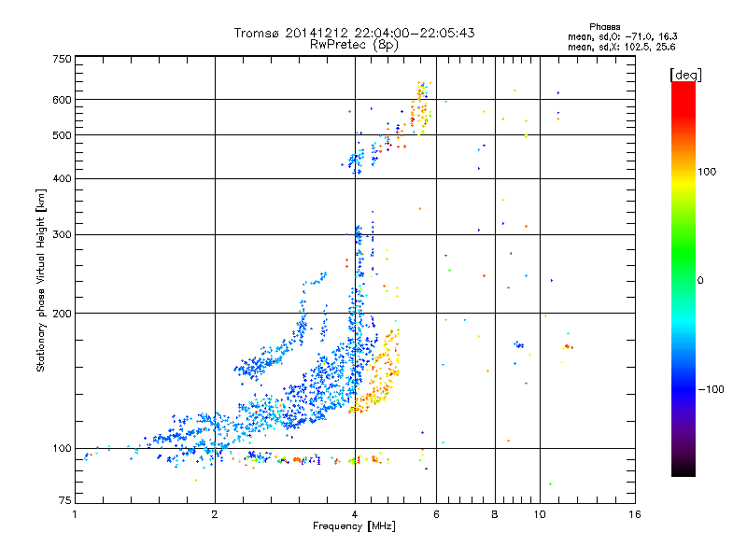Image resolution: width=747 pixels, height=560 pixels.
Task: Click the '2' frequency axis label
Action: pyautogui.click(x=215, y=515)
